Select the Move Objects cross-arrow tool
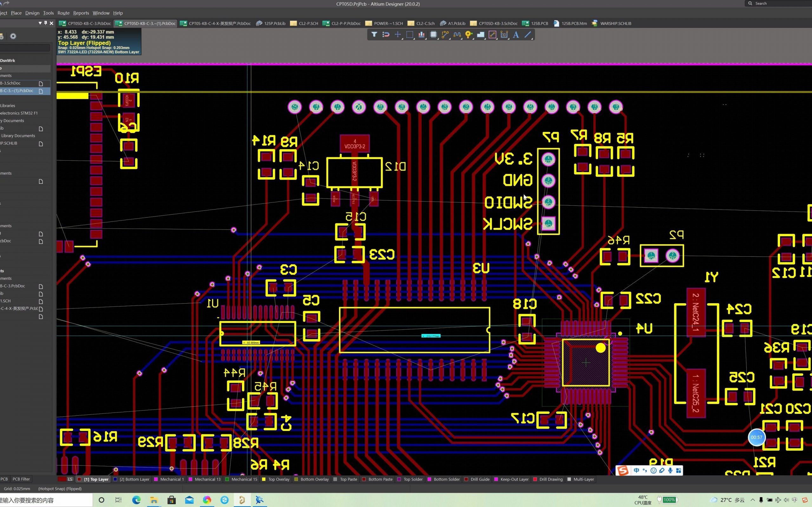The height and width of the screenshot is (507, 812). (398, 35)
